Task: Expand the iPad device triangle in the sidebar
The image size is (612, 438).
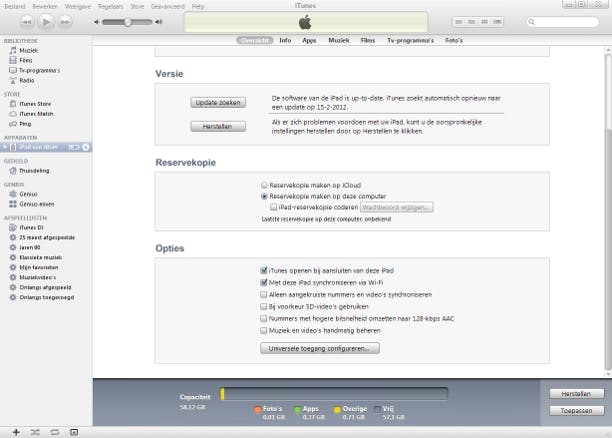Action: click(5, 147)
